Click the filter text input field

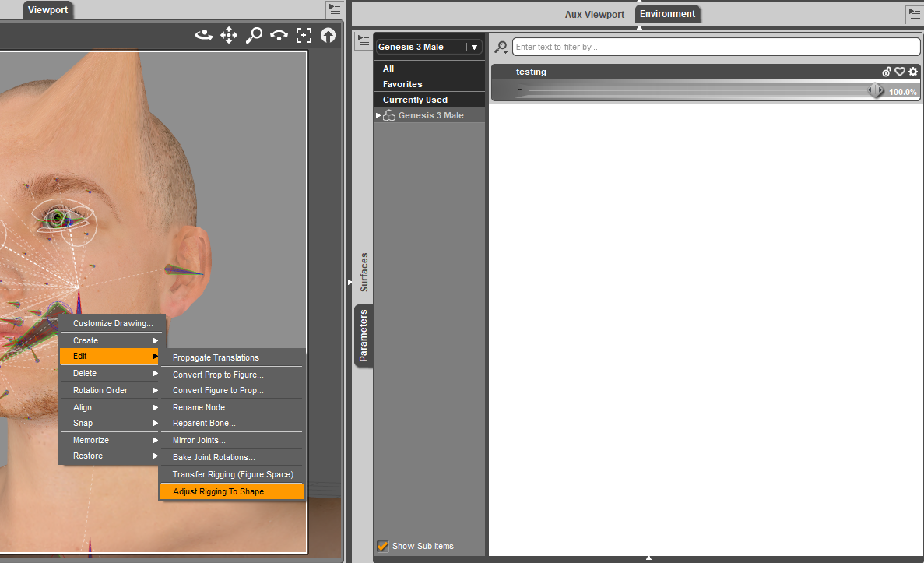pos(716,47)
